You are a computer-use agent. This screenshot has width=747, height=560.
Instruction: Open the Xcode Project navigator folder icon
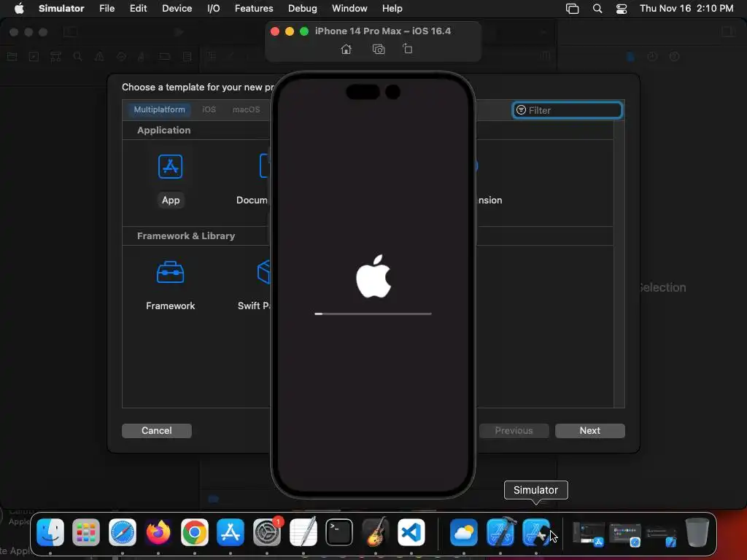coord(12,57)
